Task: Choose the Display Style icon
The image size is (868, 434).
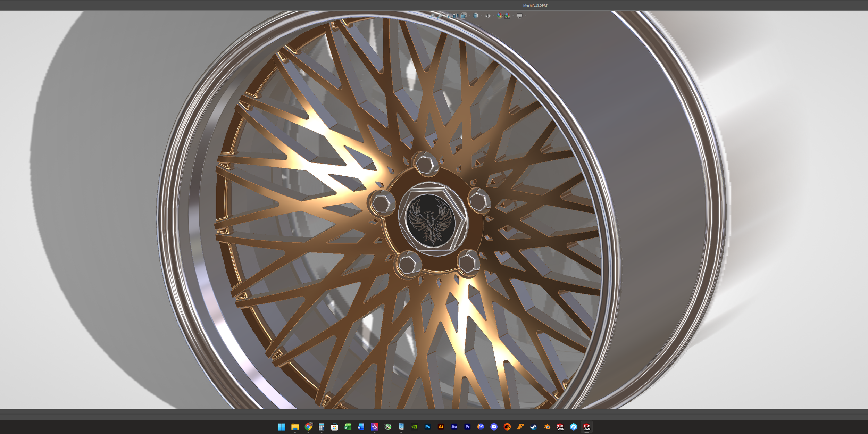Action: (x=476, y=16)
